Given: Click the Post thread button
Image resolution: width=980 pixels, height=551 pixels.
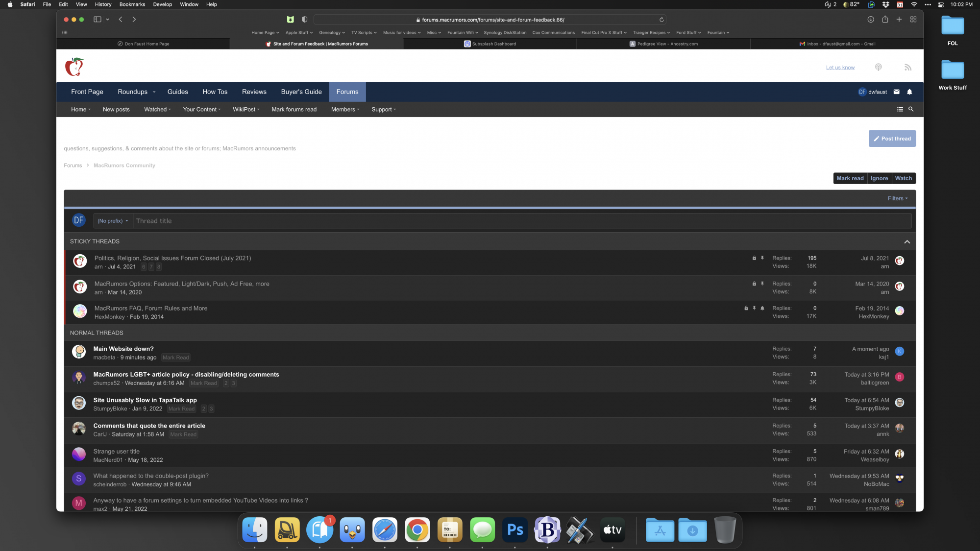Looking at the screenshot, I should click(892, 139).
